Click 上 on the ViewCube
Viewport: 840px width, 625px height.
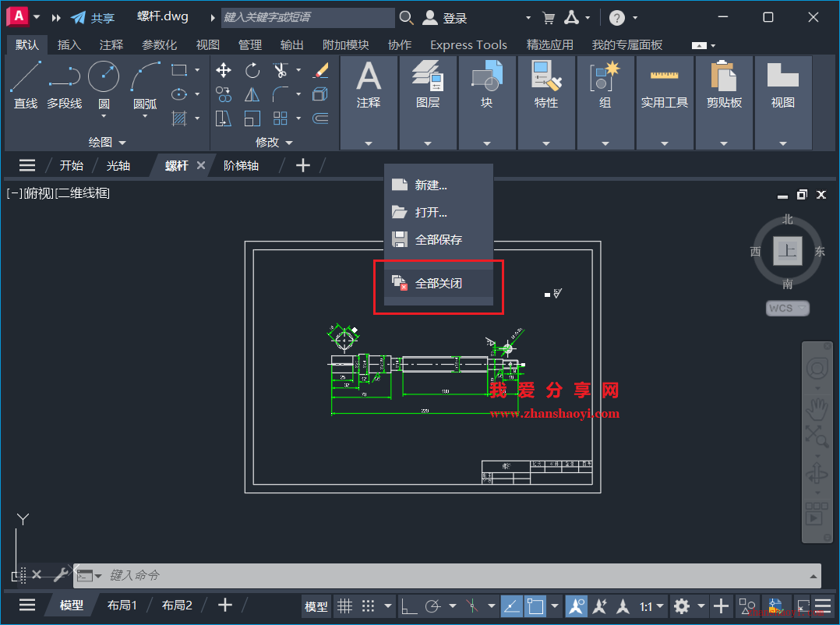point(787,251)
